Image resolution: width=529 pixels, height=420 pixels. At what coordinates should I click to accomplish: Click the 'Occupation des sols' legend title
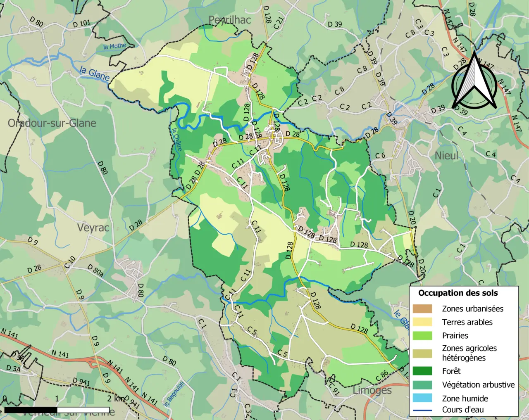(x=458, y=293)
